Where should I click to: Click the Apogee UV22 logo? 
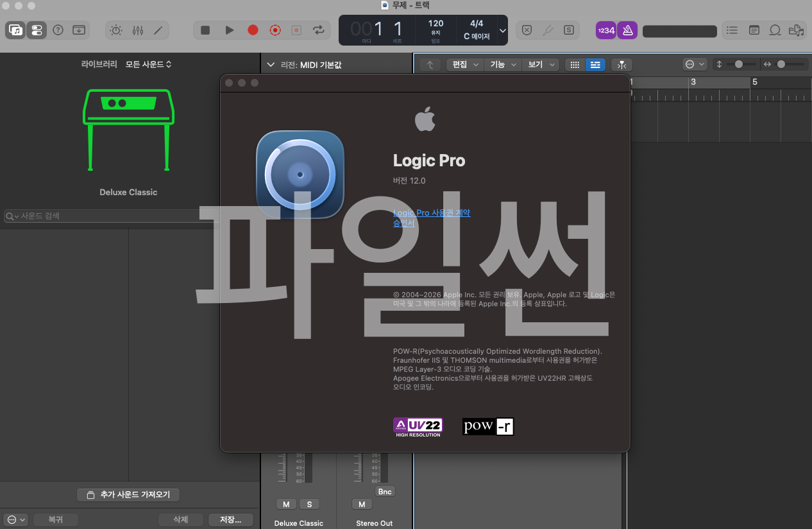pyautogui.click(x=418, y=427)
